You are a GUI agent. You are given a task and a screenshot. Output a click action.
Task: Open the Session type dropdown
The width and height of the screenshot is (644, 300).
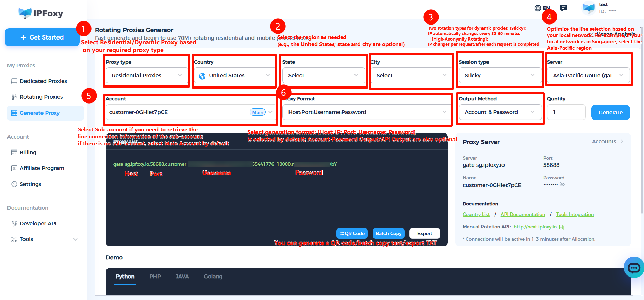click(500, 75)
